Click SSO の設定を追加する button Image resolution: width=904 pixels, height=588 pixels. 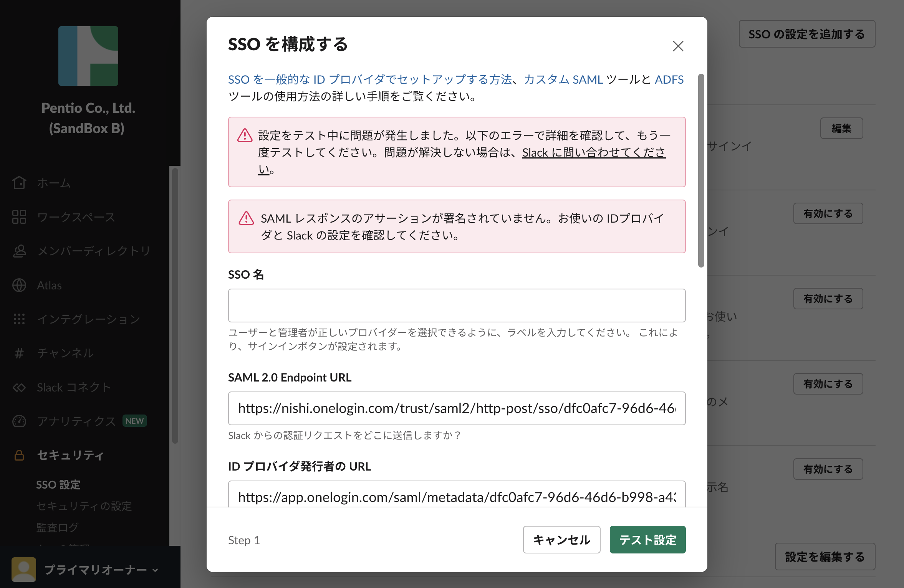pyautogui.click(x=807, y=34)
